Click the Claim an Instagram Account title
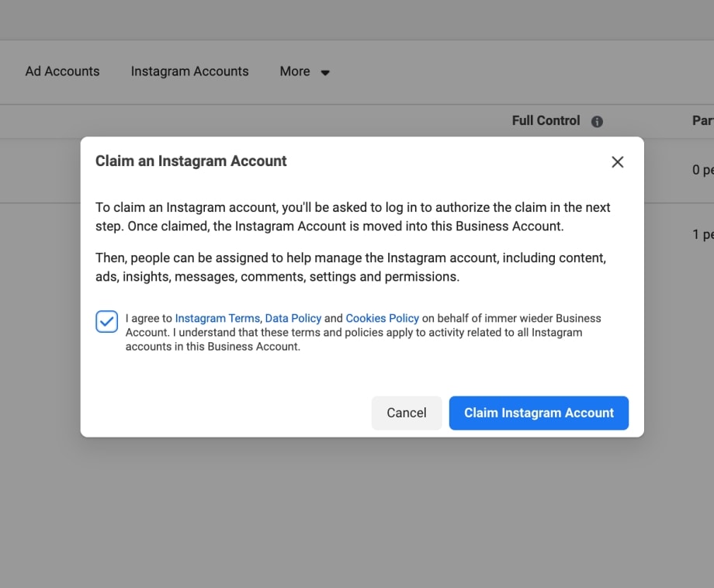Viewport: 714px width, 588px height. point(191,161)
